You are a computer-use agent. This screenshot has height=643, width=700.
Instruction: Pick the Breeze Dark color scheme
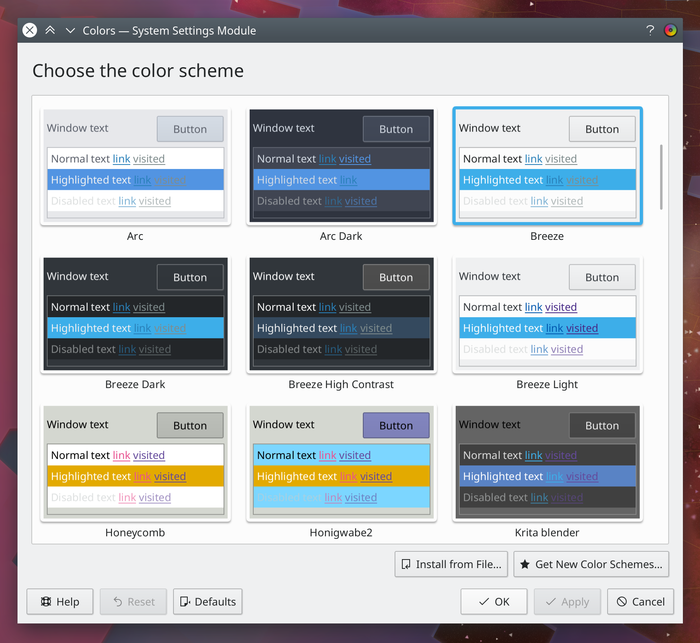coord(135,315)
